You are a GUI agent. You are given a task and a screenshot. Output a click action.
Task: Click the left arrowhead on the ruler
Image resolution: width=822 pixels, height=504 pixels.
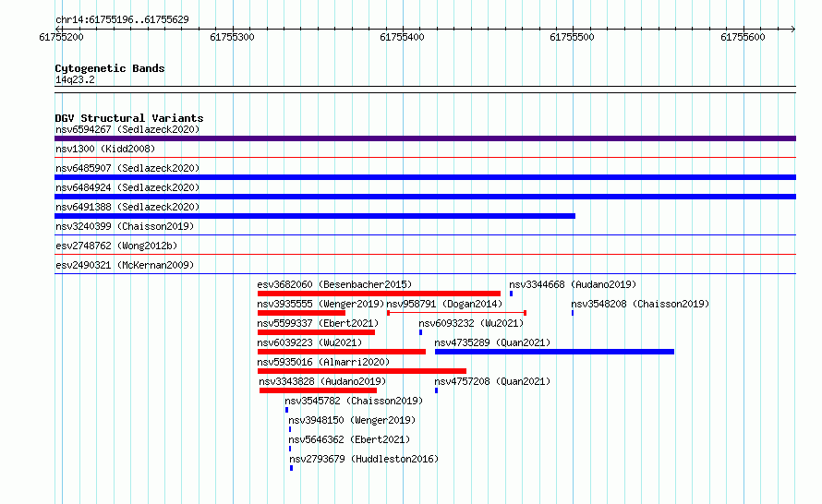(57, 29)
